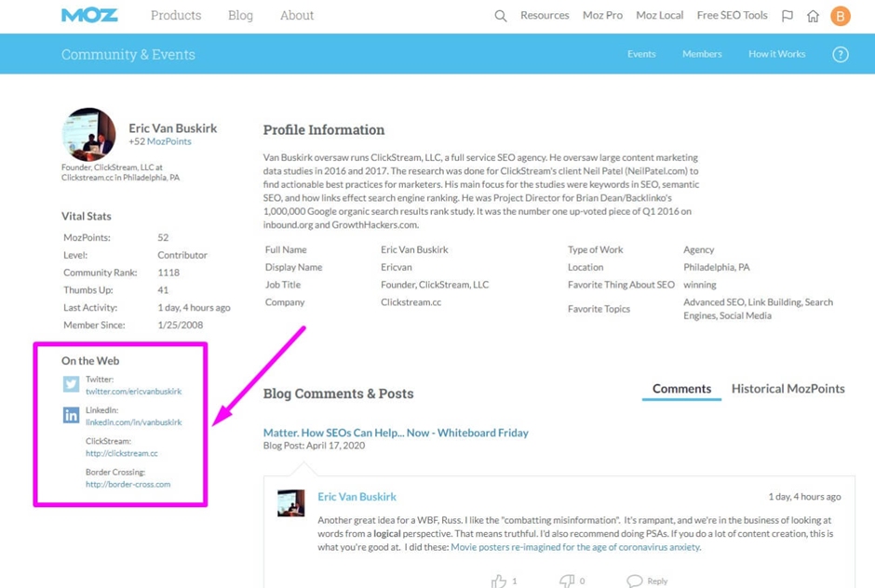Click the Vital Stats heading

click(87, 217)
